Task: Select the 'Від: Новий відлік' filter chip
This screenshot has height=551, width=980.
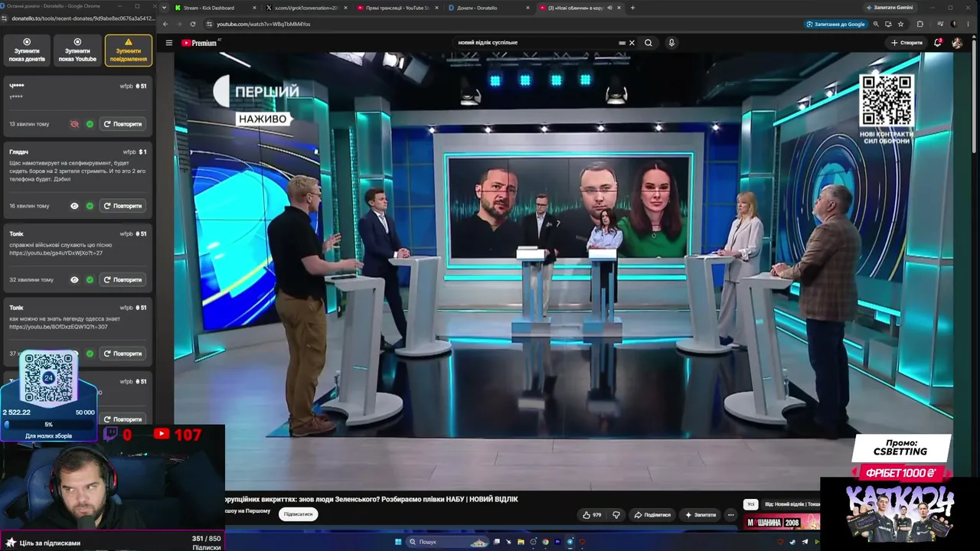Action: coord(792,504)
